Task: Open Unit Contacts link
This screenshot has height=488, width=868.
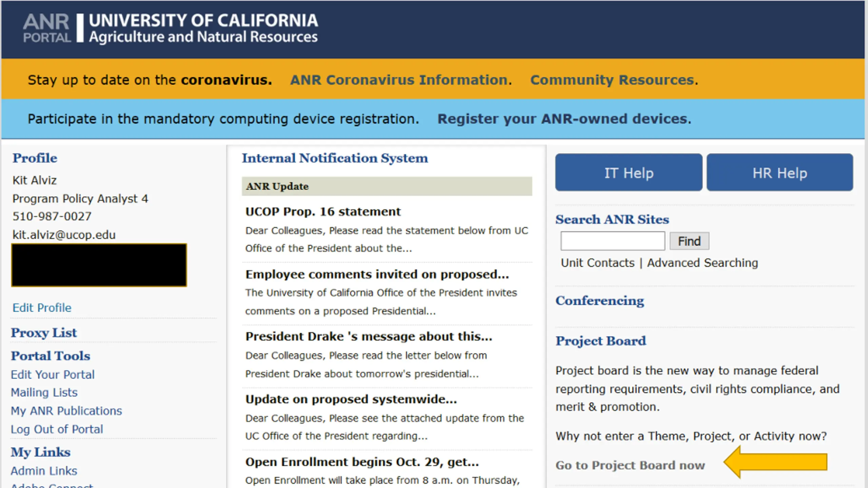Action: click(x=597, y=263)
